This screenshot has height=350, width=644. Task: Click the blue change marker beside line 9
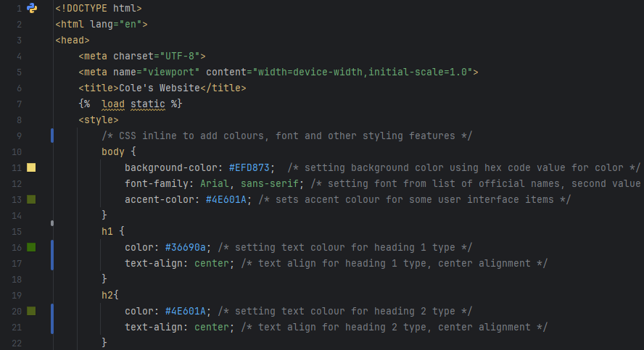(52, 136)
